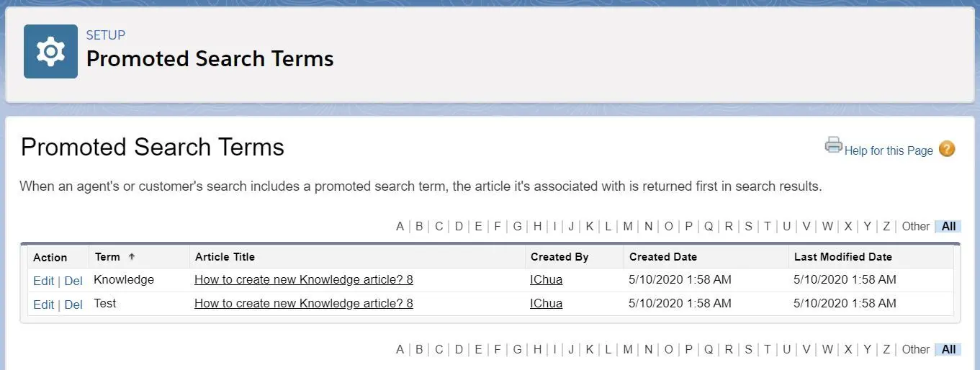This screenshot has width=980, height=370.
Task: Select Other in top alphabet filter
Action: tap(915, 226)
